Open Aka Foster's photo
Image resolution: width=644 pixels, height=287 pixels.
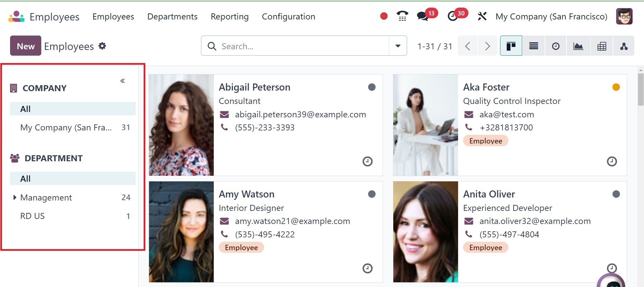pyautogui.click(x=426, y=125)
